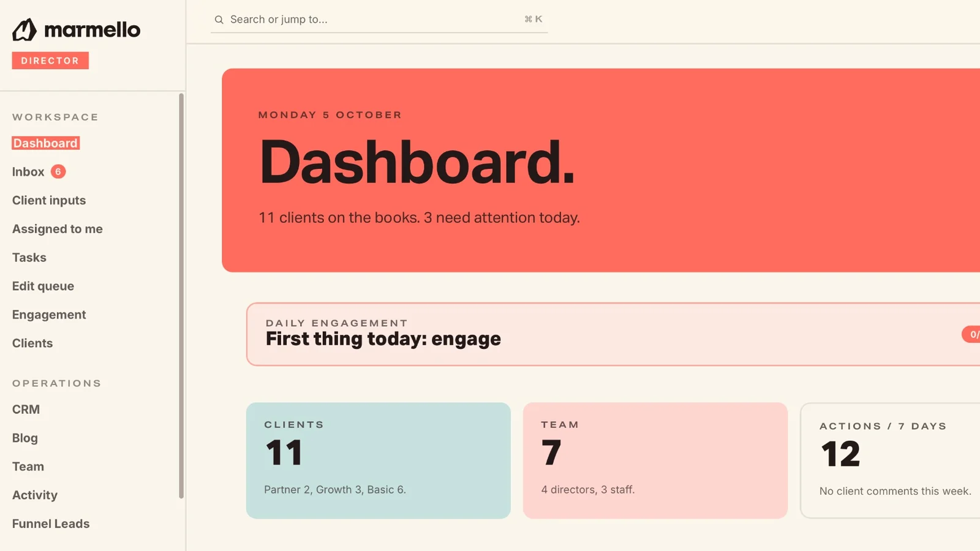Click the WORKSPACE section label
The height and width of the screenshot is (551, 980).
pos(55,117)
